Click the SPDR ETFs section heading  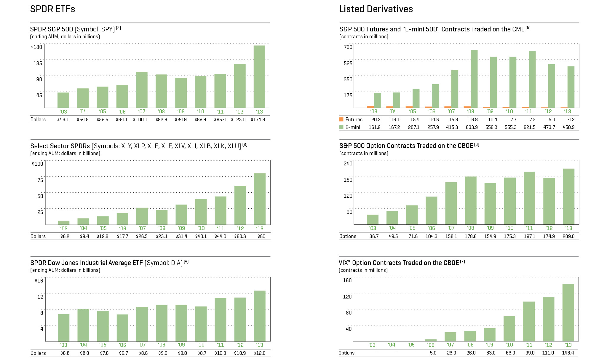tap(52, 9)
